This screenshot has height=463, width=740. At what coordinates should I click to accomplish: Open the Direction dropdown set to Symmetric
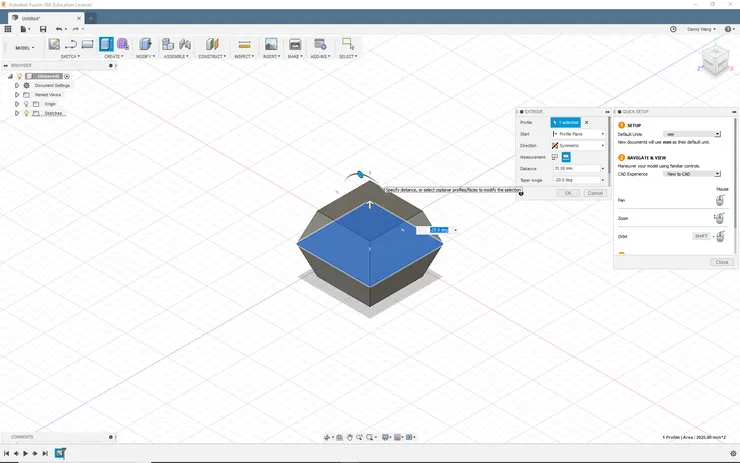578,146
